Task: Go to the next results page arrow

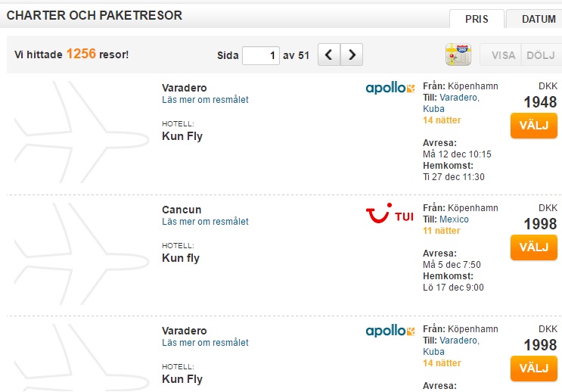Action: [352, 54]
